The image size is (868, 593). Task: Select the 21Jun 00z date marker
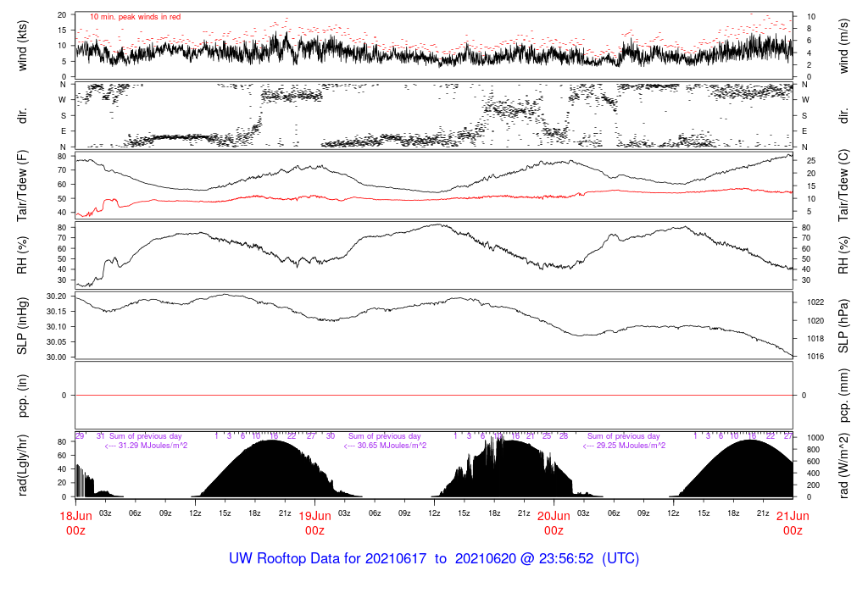pos(793,523)
